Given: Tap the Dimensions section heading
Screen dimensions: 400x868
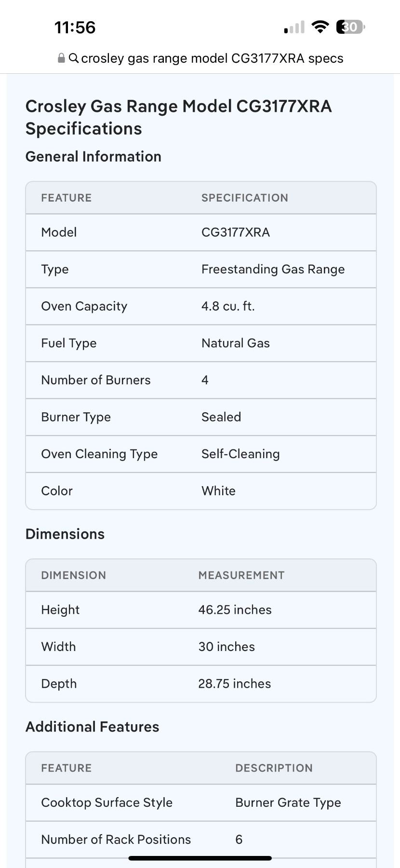Looking at the screenshot, I should tap(65, 534).
